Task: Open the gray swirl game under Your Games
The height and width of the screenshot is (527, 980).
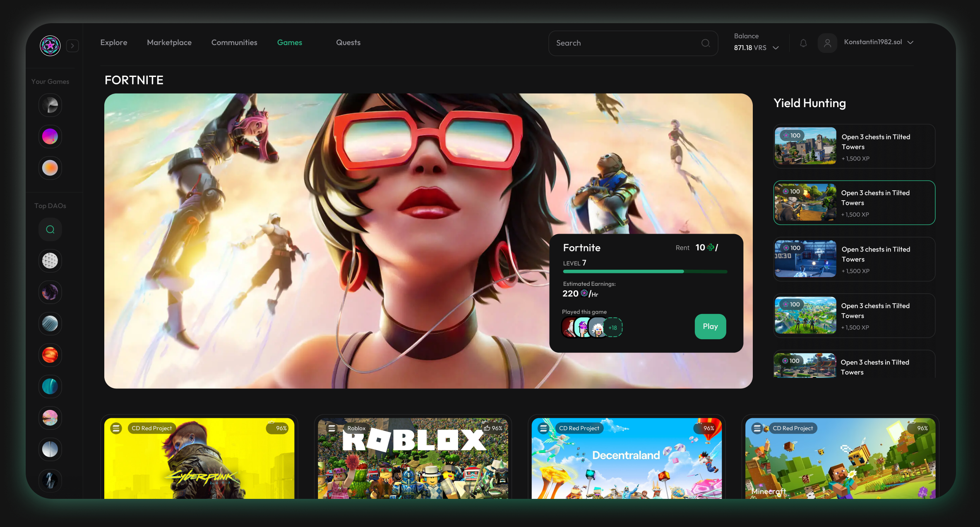Action: [x=50, y=105]
